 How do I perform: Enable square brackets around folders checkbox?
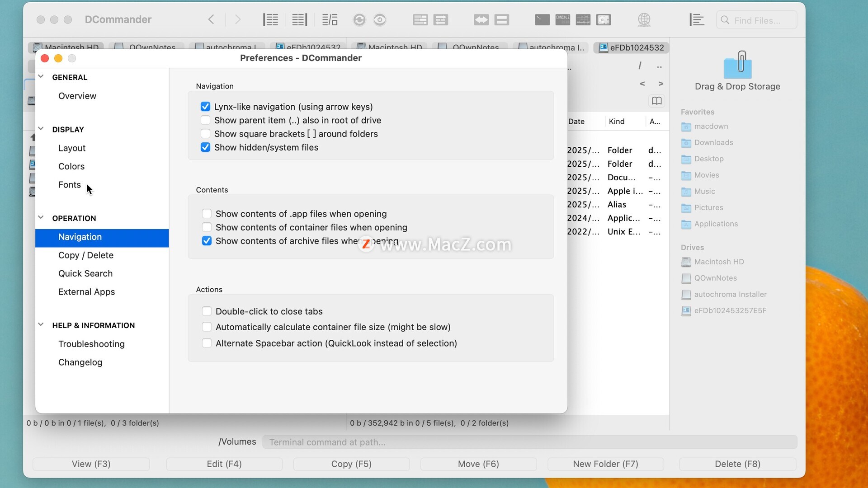[x=205, y=134]
